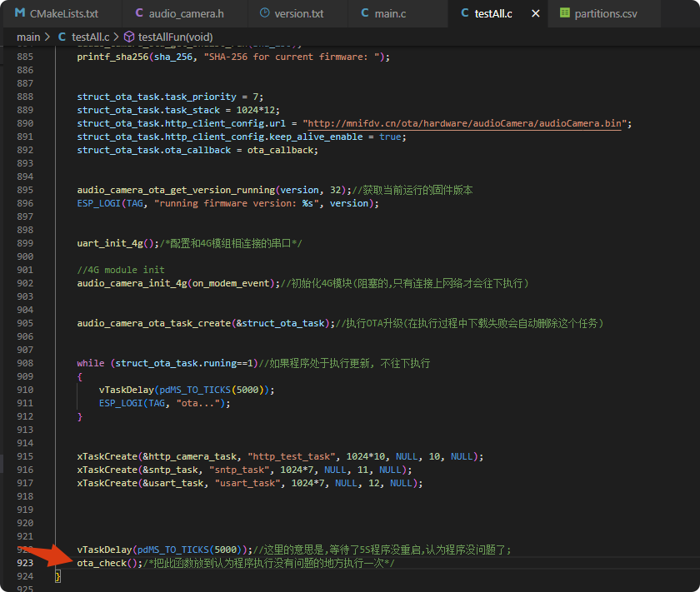Click the 'main' breadcrumb folder
This screenshot has width=700, height=592.
[28, 37]
